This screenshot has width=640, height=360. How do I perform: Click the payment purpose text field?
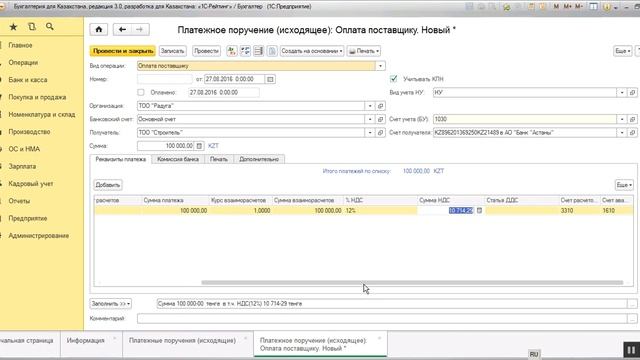pos(392,304)
